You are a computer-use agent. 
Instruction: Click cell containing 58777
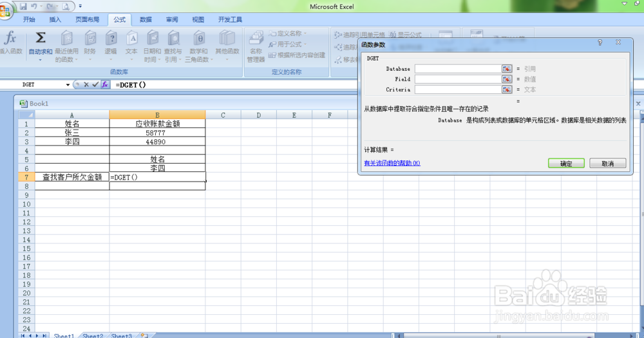(x=157, y=133)
